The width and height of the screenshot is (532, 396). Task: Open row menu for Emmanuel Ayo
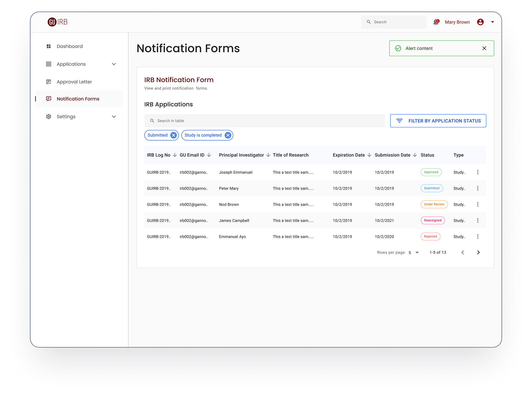[478, 237]
